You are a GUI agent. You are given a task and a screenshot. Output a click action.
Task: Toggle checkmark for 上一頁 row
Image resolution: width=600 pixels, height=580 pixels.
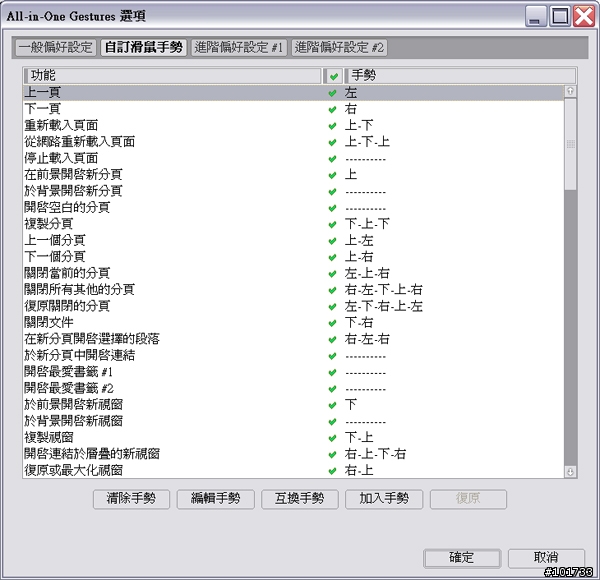[x=332, y=93]
